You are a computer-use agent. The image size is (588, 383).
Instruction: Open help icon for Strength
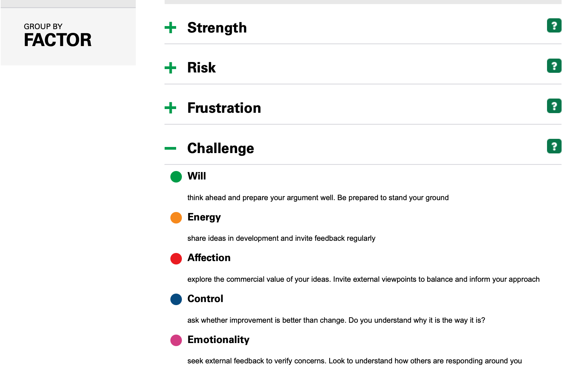(x=554, y=25)
